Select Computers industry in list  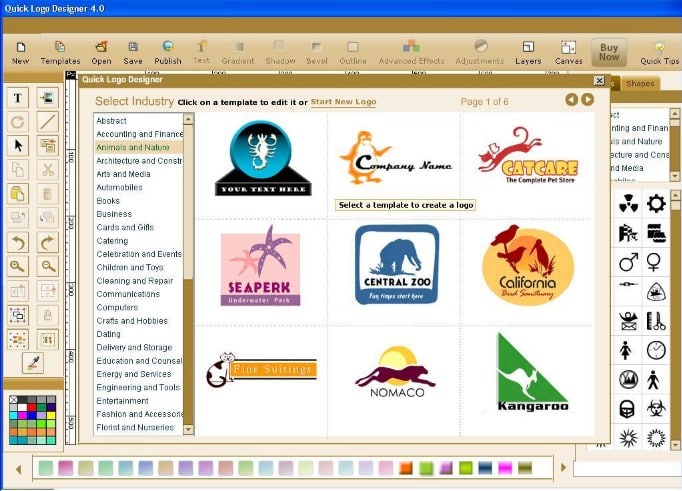[x=139, y=307]
